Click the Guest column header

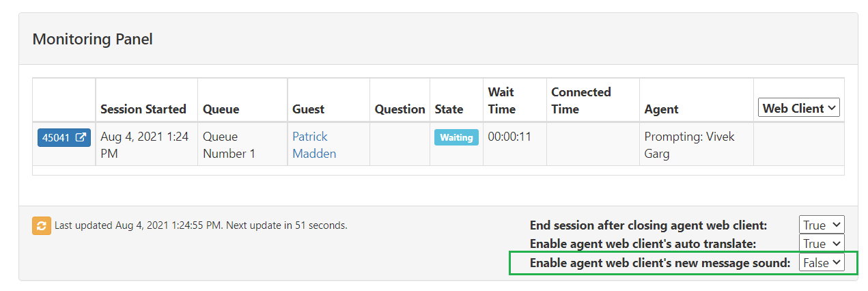pos(309,109)
